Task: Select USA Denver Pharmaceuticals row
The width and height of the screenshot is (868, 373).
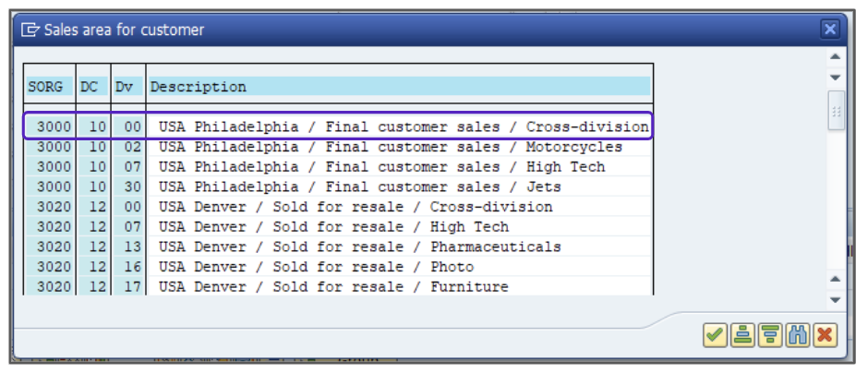Action: point(360,247)
